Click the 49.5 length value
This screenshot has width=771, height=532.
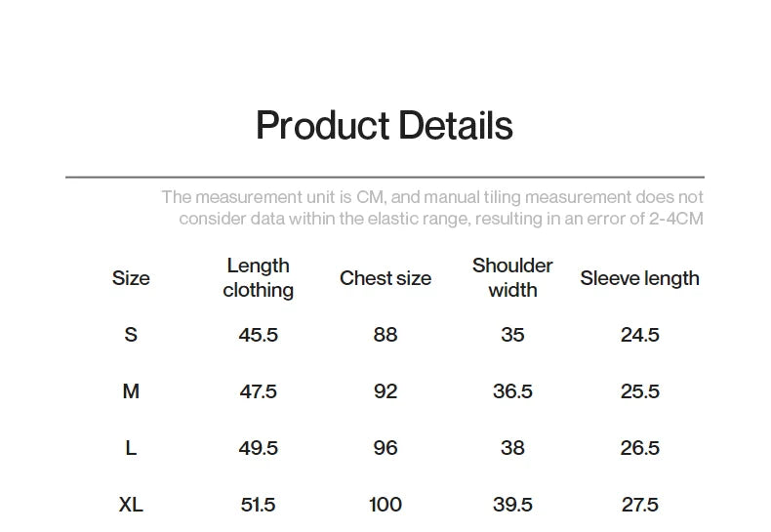tap(259, 448)
